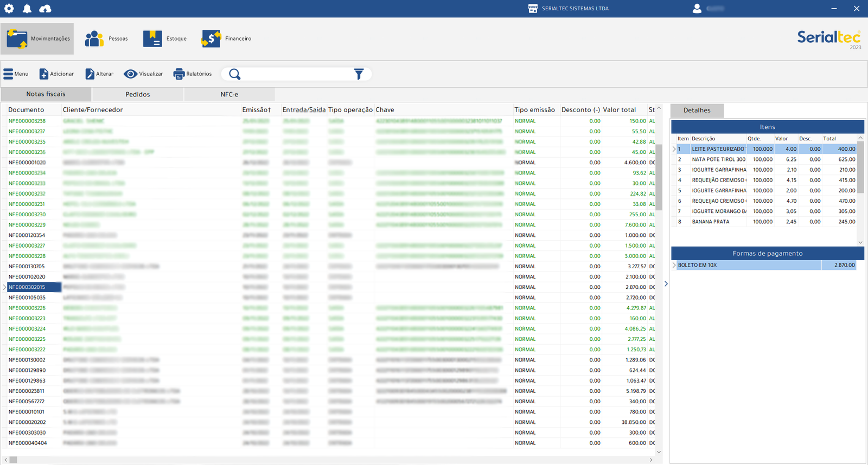Click Visualizar eye button
This screenshot has height=465, width=868.
coord(143,74)
